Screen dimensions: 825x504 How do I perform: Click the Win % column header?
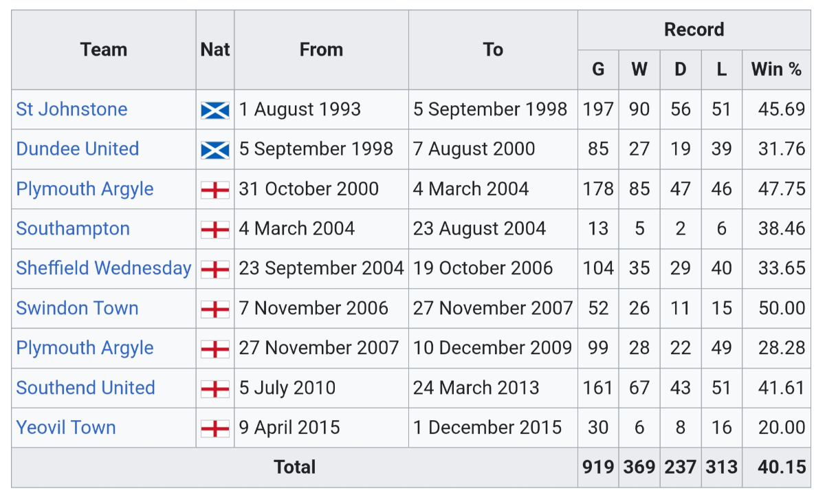point(776,69)
